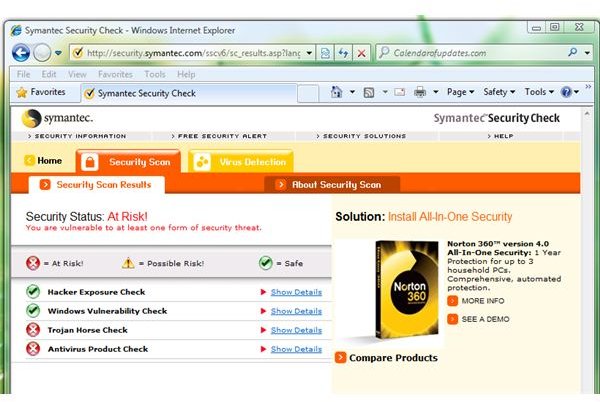Click the site icon in address bar
Viewport: 600px width, 402px height.
(78, 52)
